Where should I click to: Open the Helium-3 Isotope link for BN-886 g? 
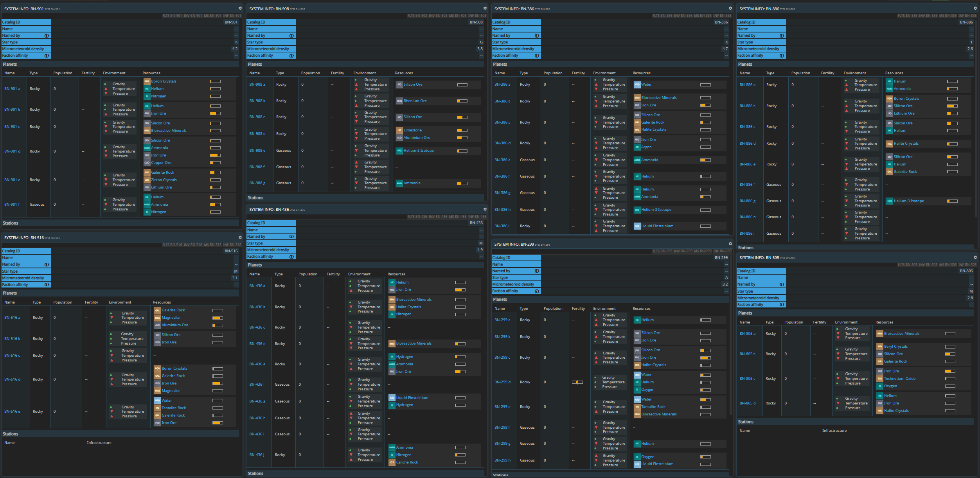coord(908,201)
